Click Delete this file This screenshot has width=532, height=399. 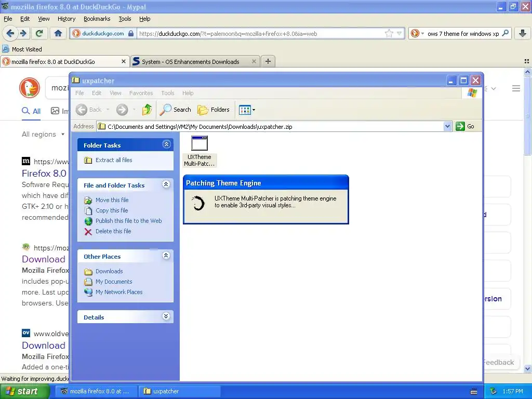pos(113,231)
